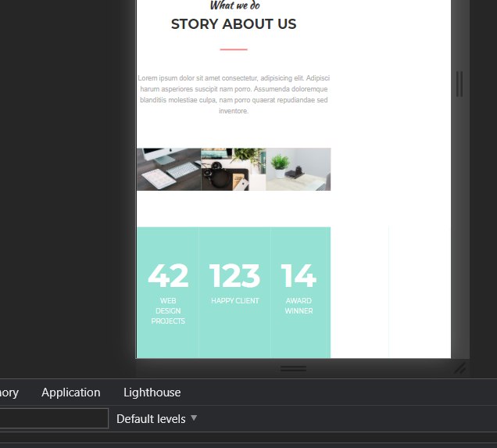Click the STORY ABOUT US heading
497x448 pixels.
click(234, 24)
